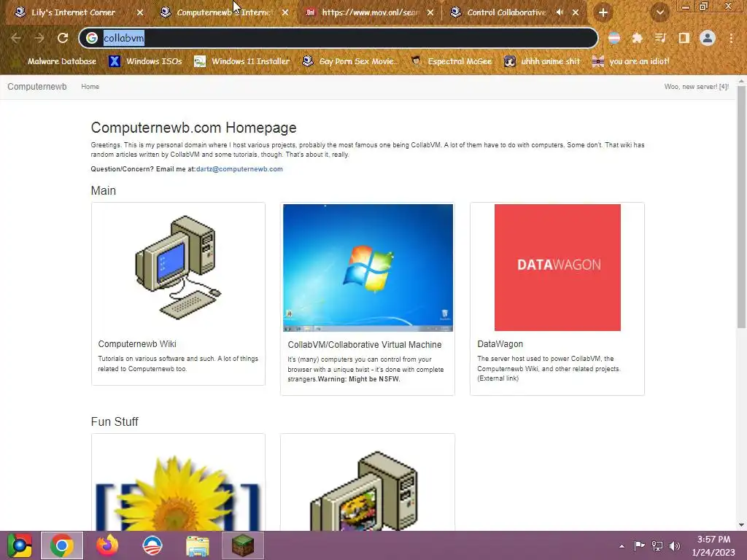Switch to Lily's Internet Corner tab
This screenshot has height=560, width=747.
74,12
